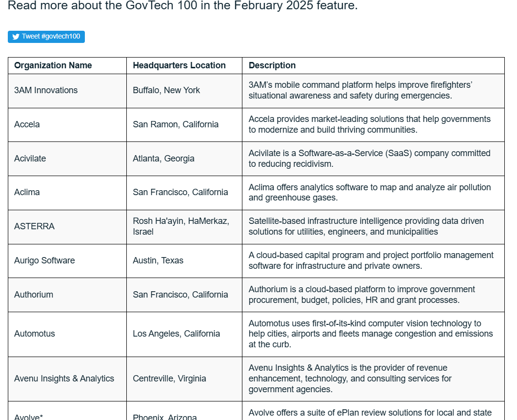This screenshot has width=517, height=420.
Task: Click the Avenu revenue enhancement description
Action: 373,379
